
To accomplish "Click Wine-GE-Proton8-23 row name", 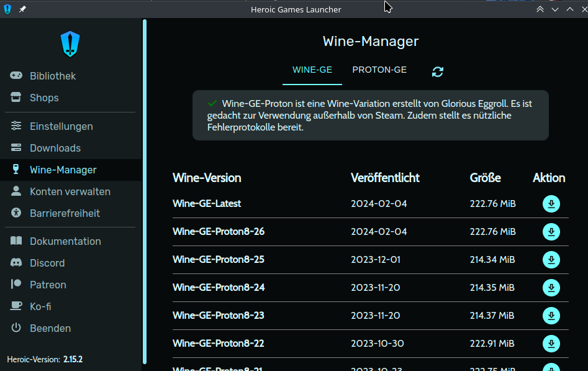I will pyautogui.click(x=219, y=316).
